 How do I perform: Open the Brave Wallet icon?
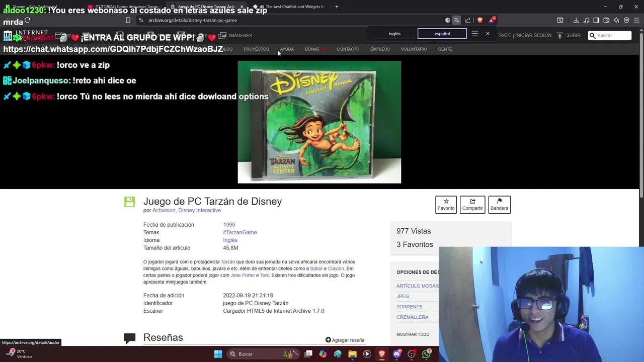pyautogui.click(x=606, y=20)
